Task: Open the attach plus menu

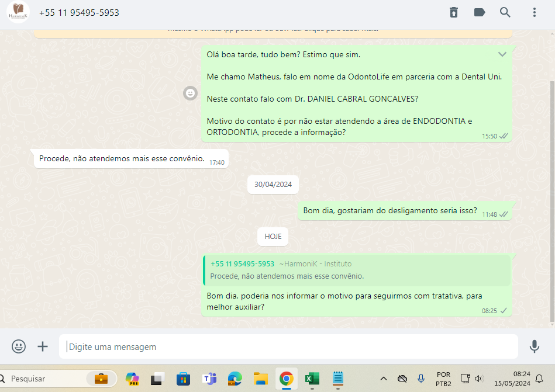Action: pos(43,346)
